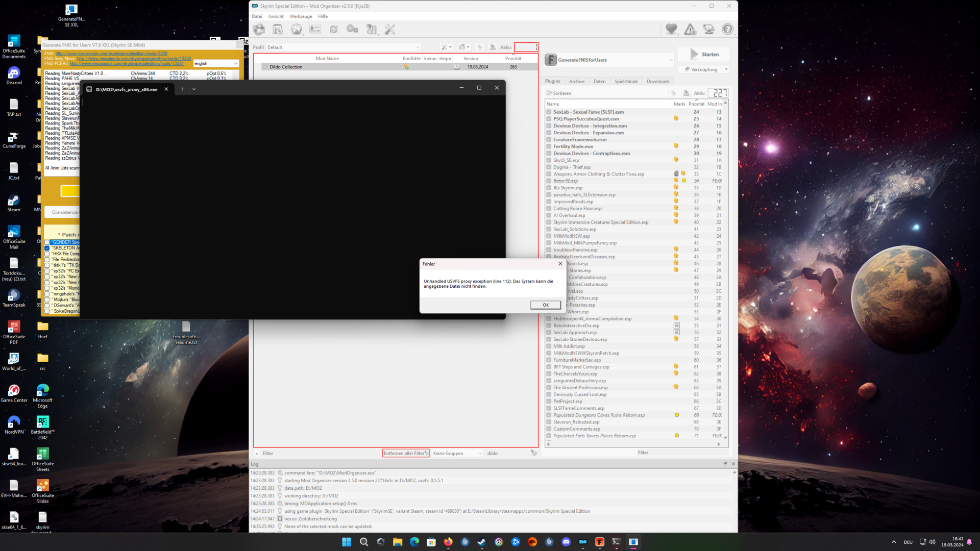Open mod list wrench options dropdown
The width and height of the screenshot is (980, 551).
click(x=447, y=47)
